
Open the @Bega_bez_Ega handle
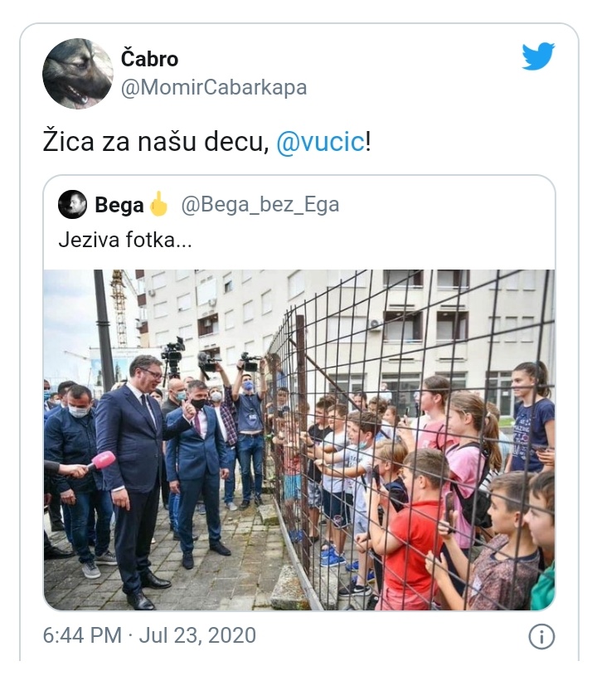tap(260, 205)
